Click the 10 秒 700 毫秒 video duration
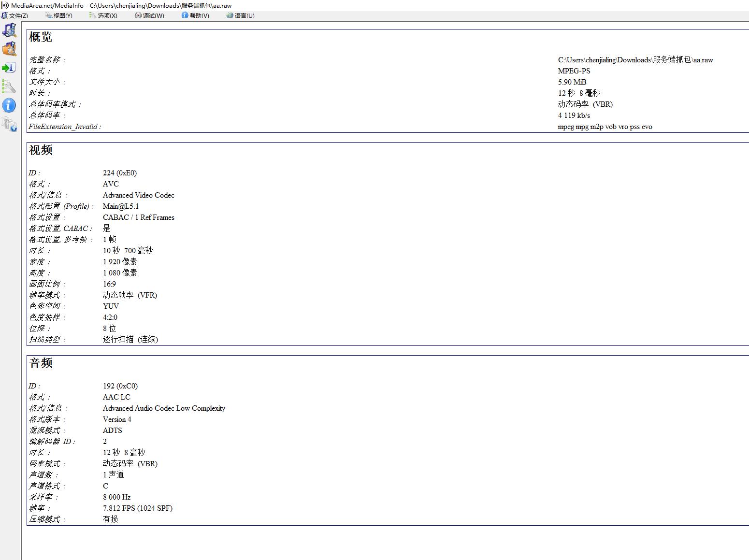The width and height of the screenshot is (749, 560). click(128, 251)
